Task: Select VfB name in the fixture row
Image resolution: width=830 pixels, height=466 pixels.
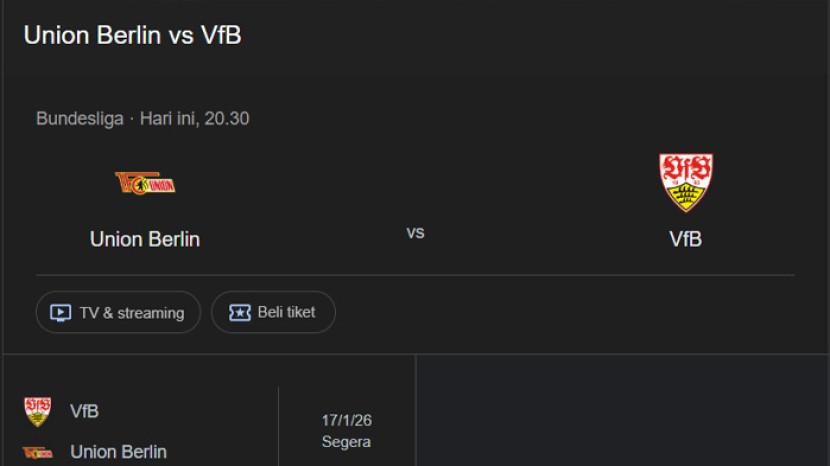Action: click(85, 411)
